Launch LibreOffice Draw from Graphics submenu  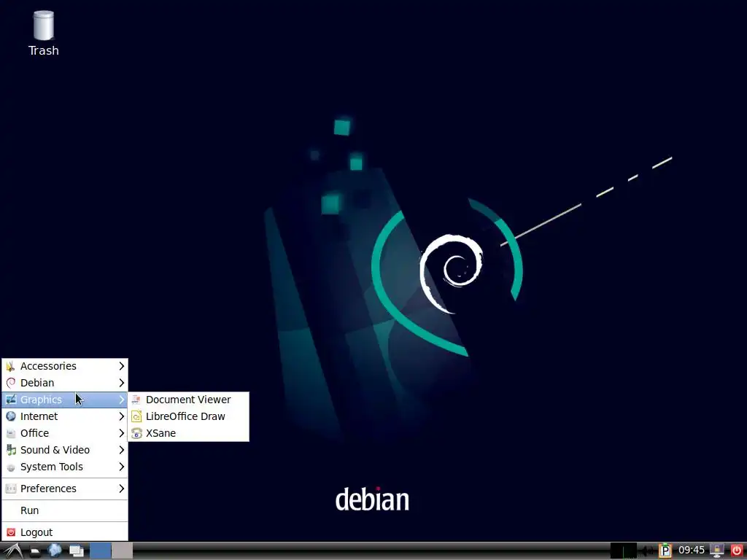coord(189,416)
